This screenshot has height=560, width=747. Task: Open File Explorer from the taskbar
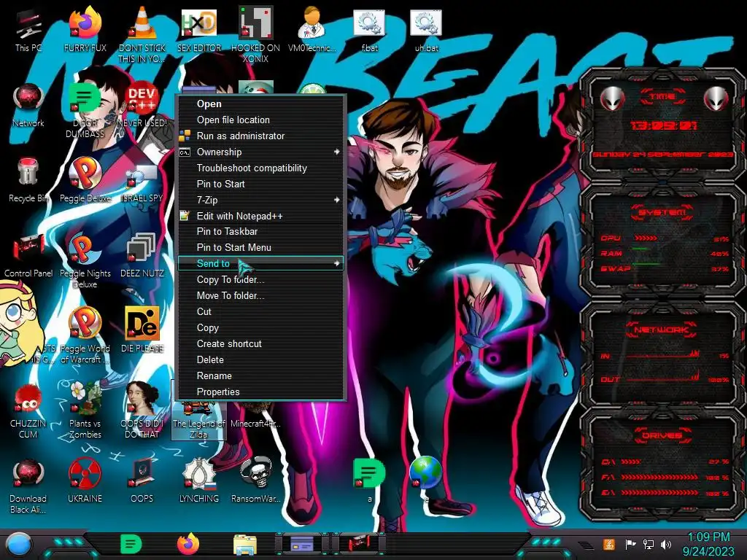(245, 545)
